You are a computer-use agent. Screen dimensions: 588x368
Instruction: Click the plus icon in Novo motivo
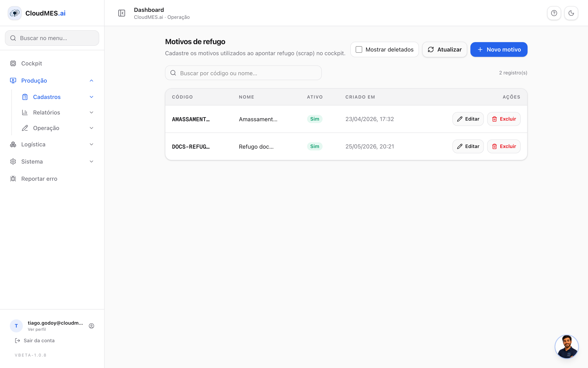click(x=480, y=50)
